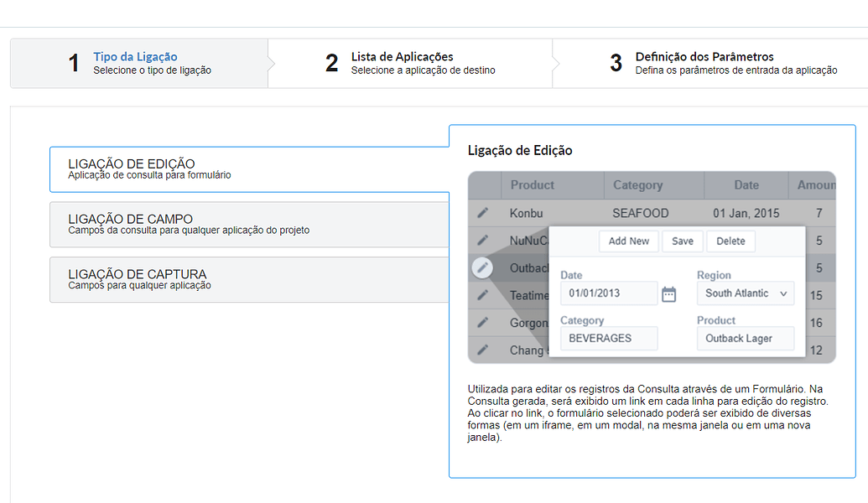Open editing via the Teatime row pencil icon

482,295
